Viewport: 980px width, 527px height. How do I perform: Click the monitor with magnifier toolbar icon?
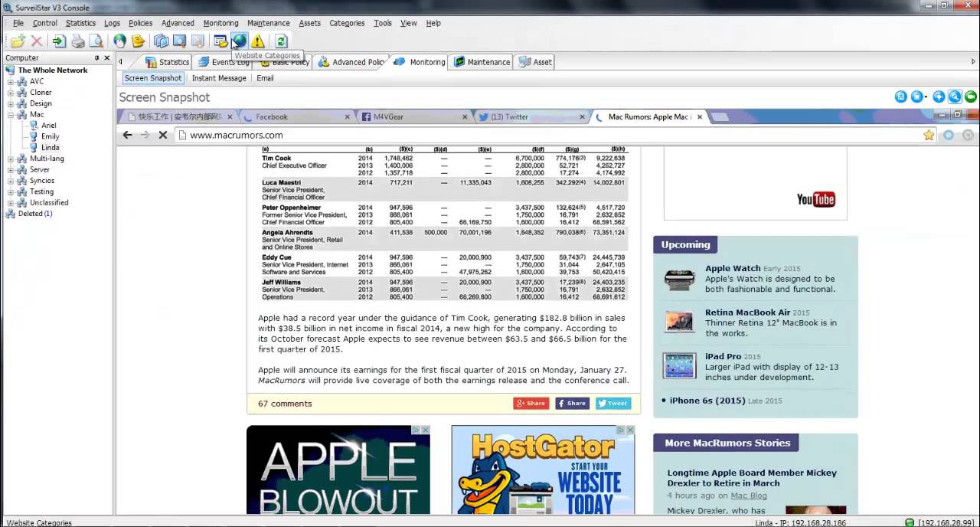[x=179, y=41]
